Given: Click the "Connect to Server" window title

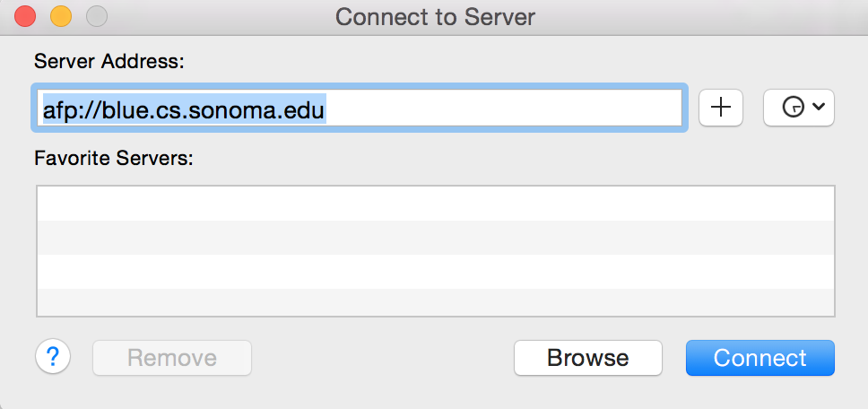Looking at the screenshot, I should tap(435, 16).
